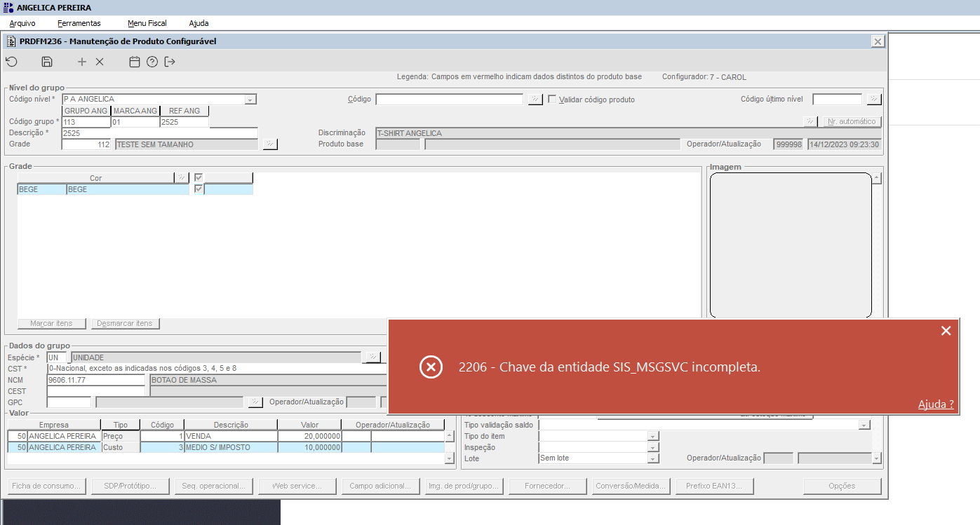Click the GRUPO ANG code field 113
Screen dimensions: 980x525
coord(86,122)
